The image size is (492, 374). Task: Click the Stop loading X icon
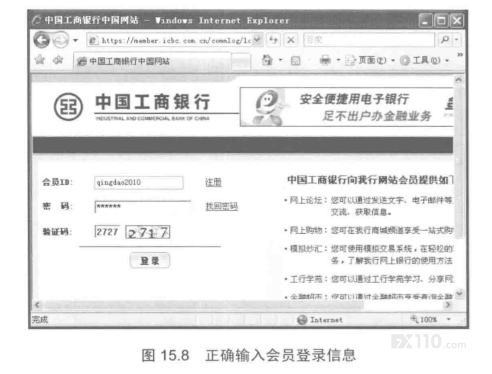(291, 40)
